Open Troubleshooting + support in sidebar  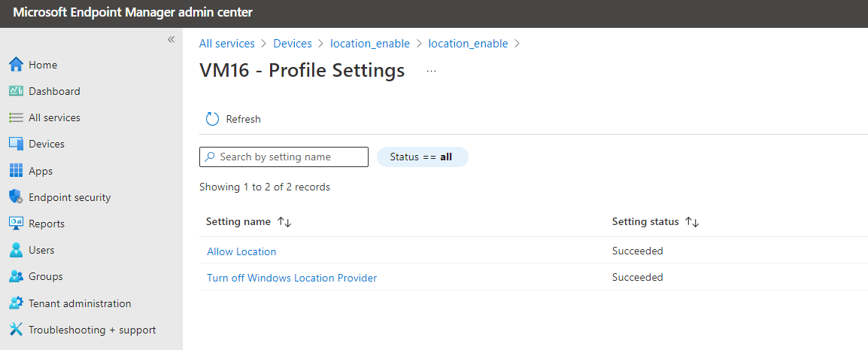(x=91, y=330)
